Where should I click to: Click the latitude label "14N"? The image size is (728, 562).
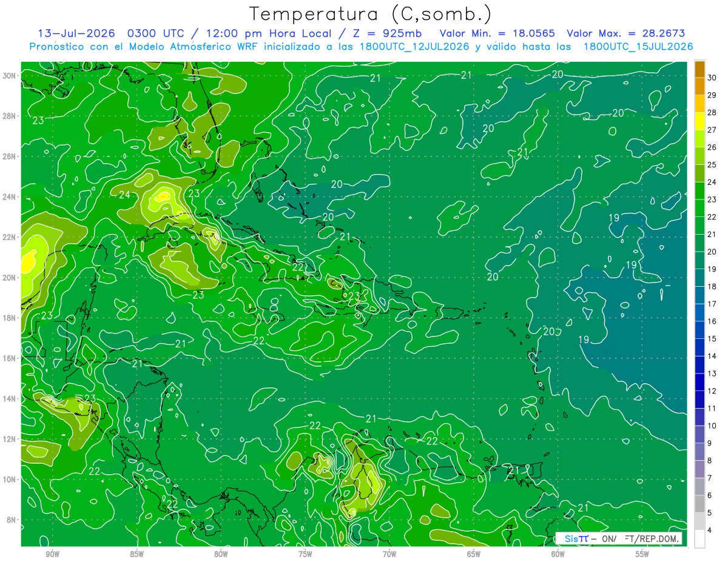10,398
